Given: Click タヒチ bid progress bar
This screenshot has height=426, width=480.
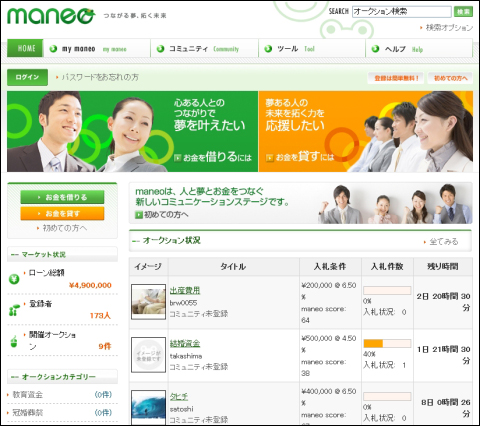Looking at the screenshot, I should coord(387,396).
